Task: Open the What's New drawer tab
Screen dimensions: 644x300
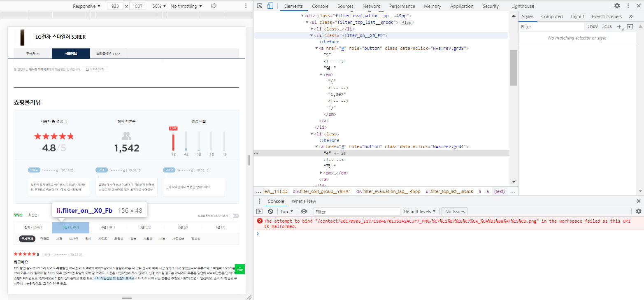Action: [304, 201]
